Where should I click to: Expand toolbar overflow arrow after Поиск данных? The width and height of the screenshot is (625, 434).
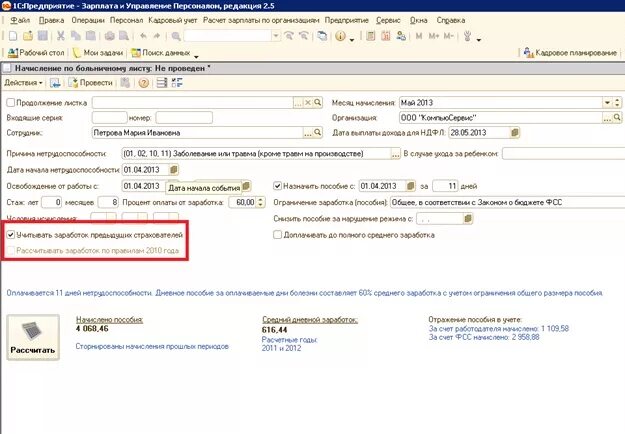[196, 56]
